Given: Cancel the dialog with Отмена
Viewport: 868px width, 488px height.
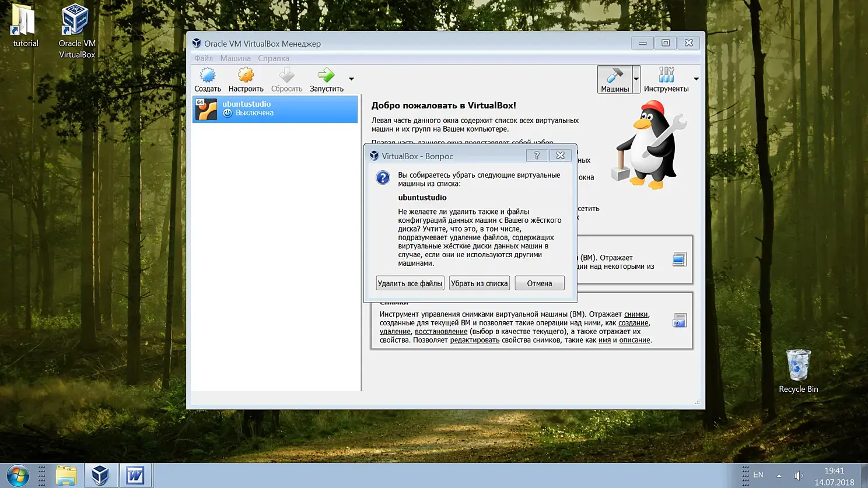Looking at the screenshot, I should pyautogui.click(x=540, y=283).
